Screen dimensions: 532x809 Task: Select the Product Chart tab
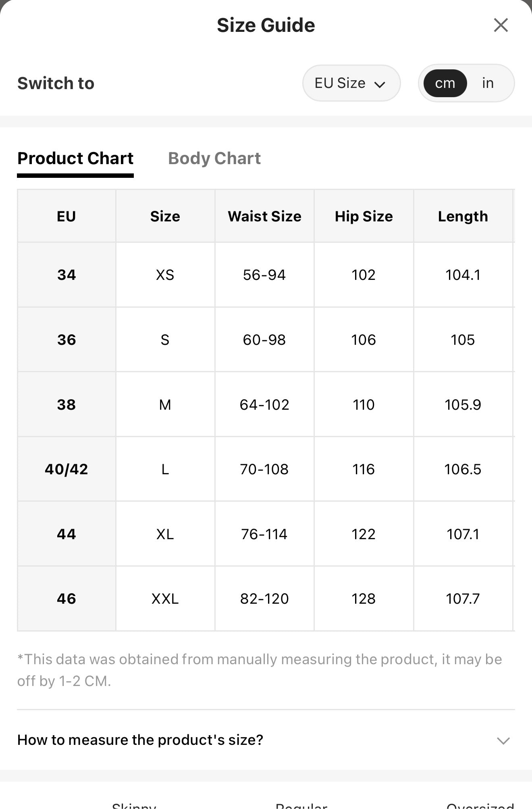pyautogui.click(x=75, y=158)
